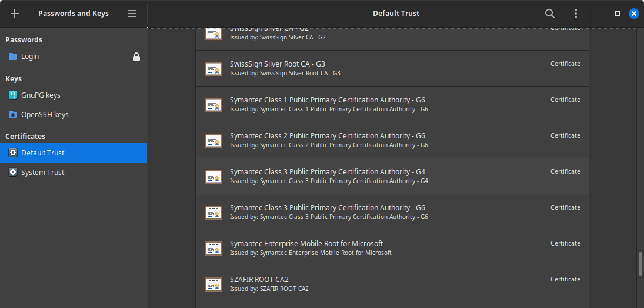Click 'Issued by: SwissSign Silver CA - G2' text
The image size is (644, 308).
click(x=278, y=37)
